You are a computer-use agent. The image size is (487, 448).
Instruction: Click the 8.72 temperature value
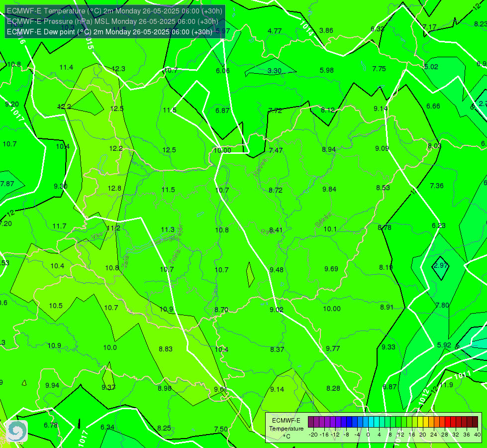pos(276,190)
